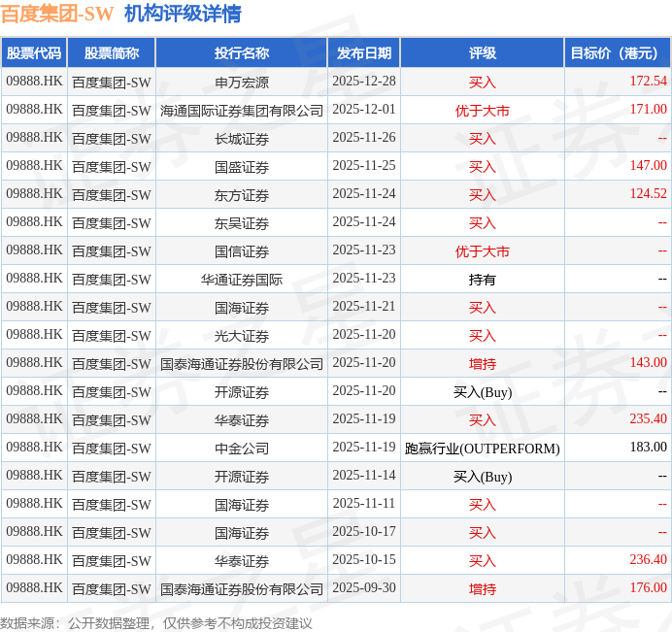Select the 国信证券 cell
This screenshot has width=672, height=632.
pyautogui.click(x=242, y=250)
